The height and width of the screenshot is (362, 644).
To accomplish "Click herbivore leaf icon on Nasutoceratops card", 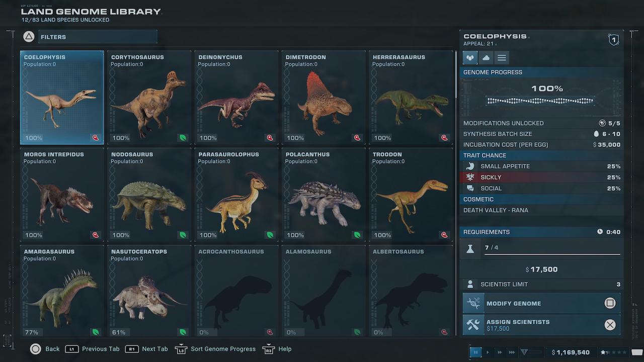I will click(x=183, y=332).
